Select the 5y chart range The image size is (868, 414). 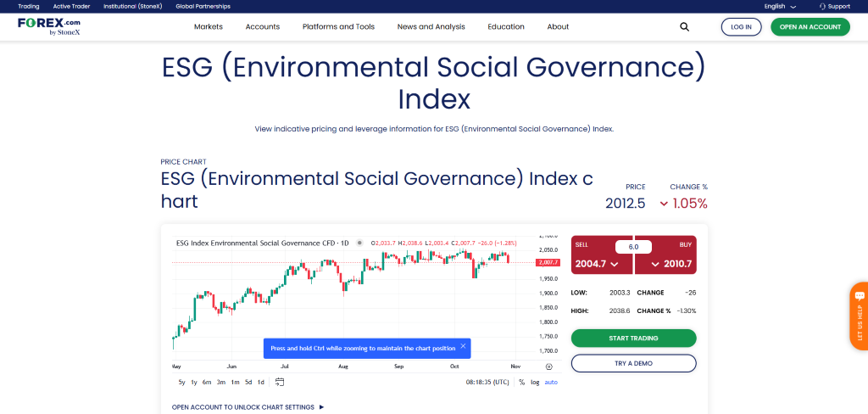[181, 382]
